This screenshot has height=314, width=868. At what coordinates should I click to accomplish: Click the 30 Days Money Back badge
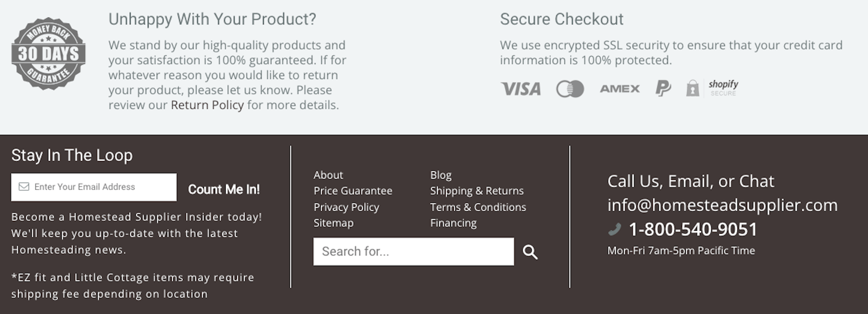48,54
